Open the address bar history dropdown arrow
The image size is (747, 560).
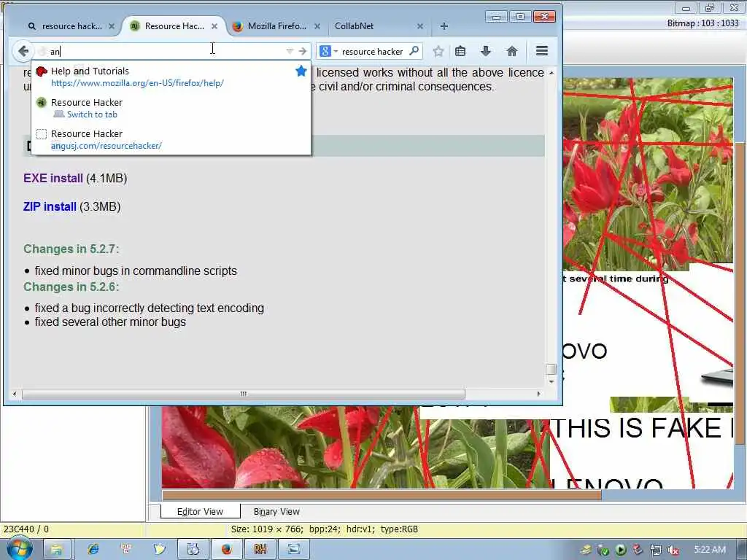coord(289,51)
